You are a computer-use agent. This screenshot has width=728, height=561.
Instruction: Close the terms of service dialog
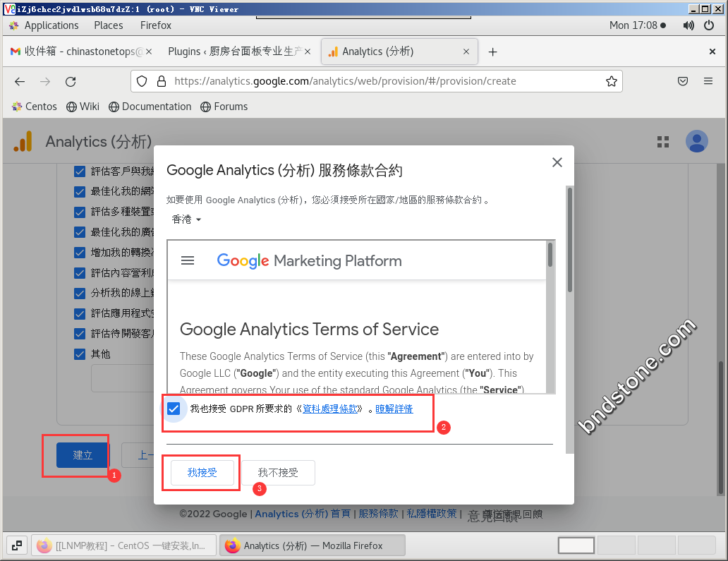557,162
